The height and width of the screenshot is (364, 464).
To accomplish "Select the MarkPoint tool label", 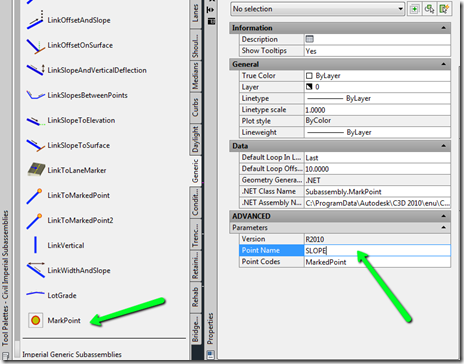I will [x=64, y=320].
